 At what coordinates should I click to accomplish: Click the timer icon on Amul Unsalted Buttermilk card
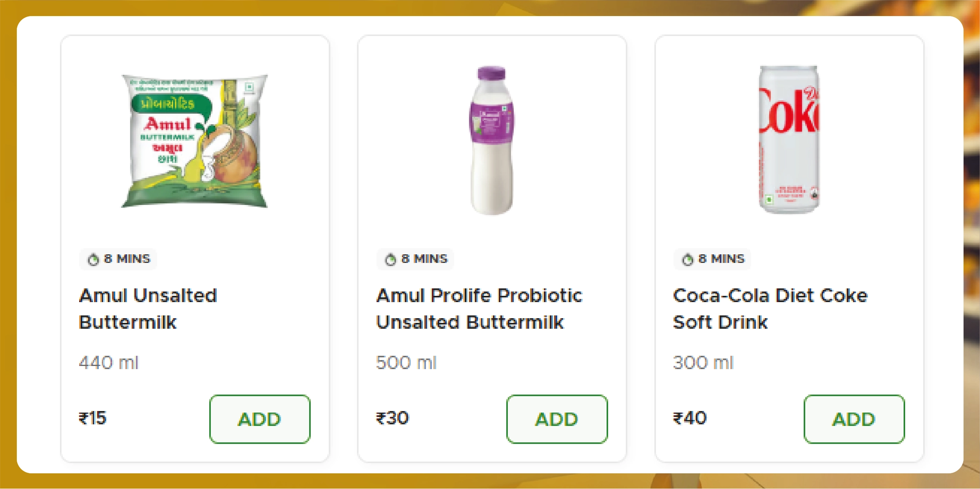(94, 259)
